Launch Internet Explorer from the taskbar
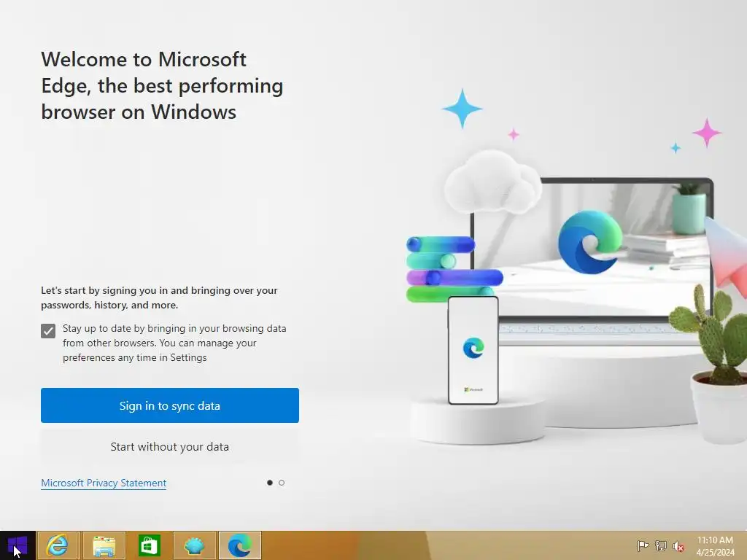This screenshot has width=747, height=560. [57, 545]
